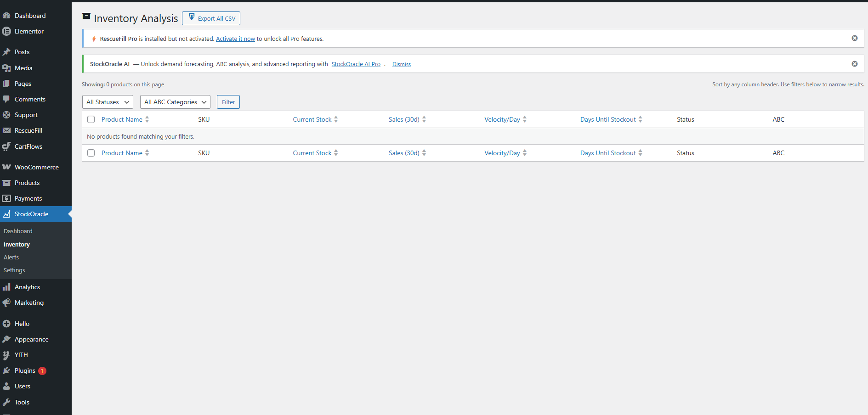The image size is (868, 415).
Task: Open the StockOracle chart icon in sidebar
Action: click(x=7, y=214)
